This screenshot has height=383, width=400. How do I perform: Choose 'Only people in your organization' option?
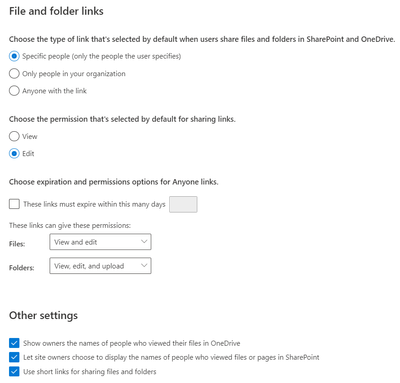(x=14, y=73)
